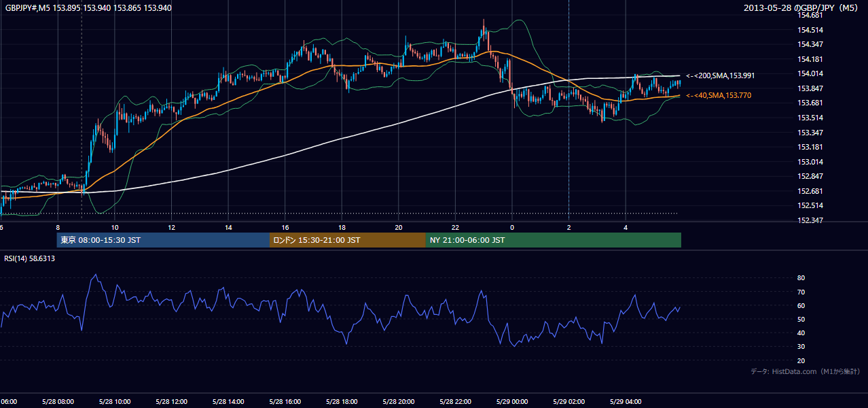868x408 pixels.
Task: Click the 153.847 price axis label
Action: point(810,88)
